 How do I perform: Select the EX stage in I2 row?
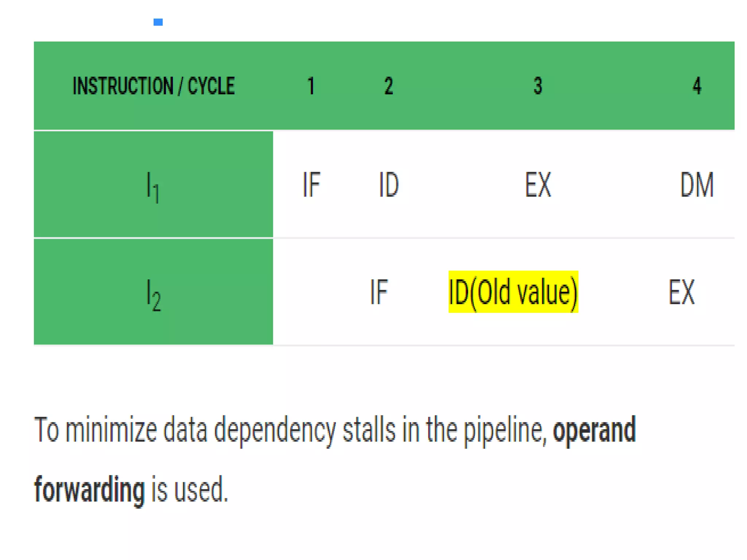(x=681, y=292)
